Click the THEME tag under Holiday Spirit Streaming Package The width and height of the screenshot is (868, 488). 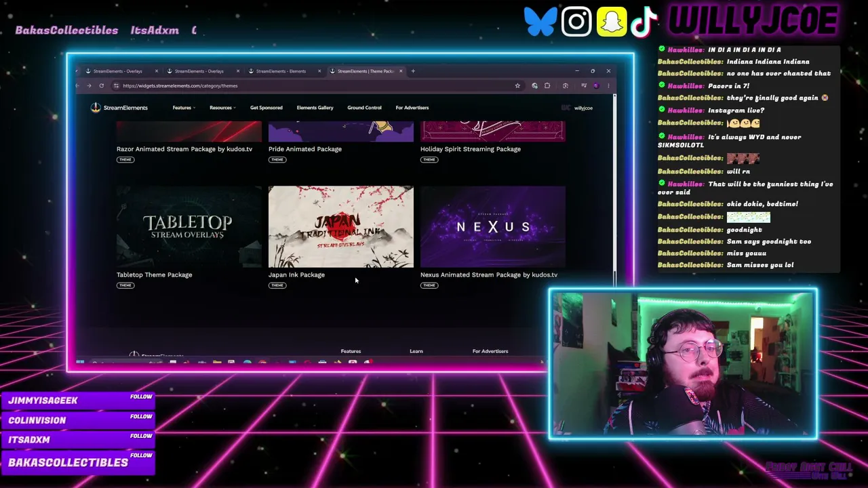[x=429, y=159]
